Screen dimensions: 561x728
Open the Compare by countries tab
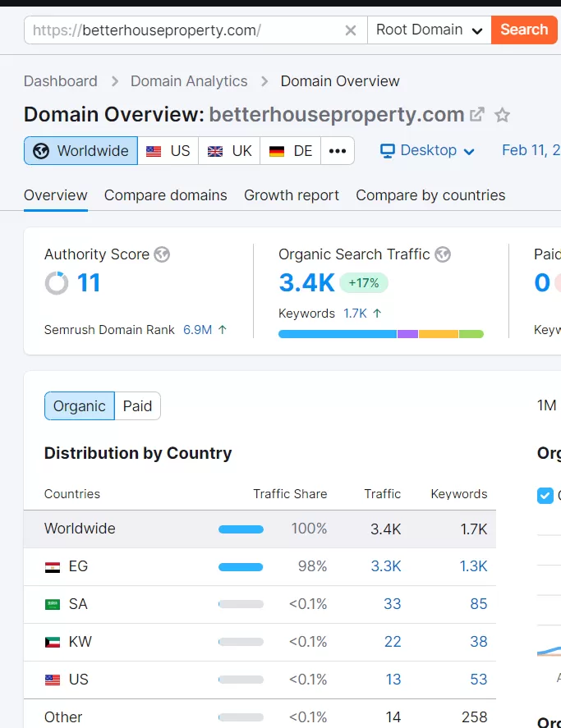[430, 195]
